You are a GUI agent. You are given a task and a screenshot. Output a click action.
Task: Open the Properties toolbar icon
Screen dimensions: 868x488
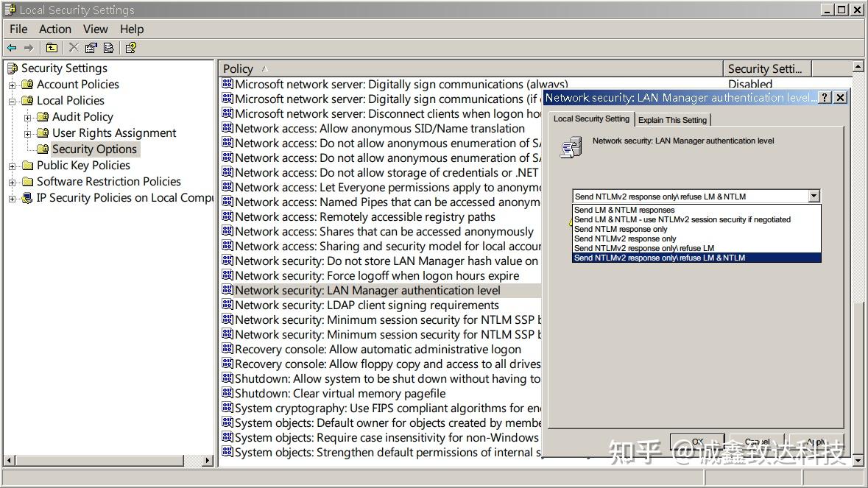point(91,48)
